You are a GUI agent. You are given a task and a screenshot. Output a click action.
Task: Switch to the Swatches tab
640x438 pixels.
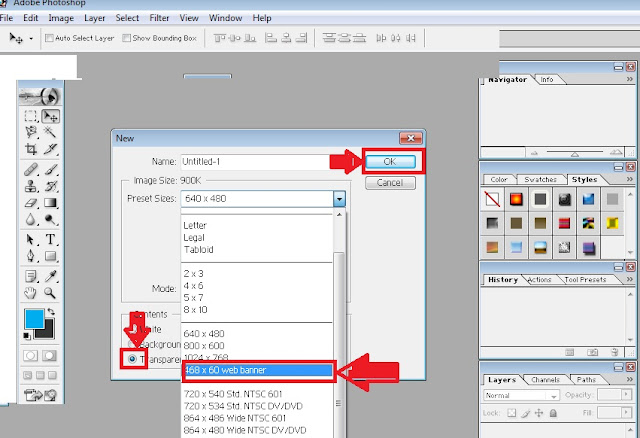click(x=540, y=180)
